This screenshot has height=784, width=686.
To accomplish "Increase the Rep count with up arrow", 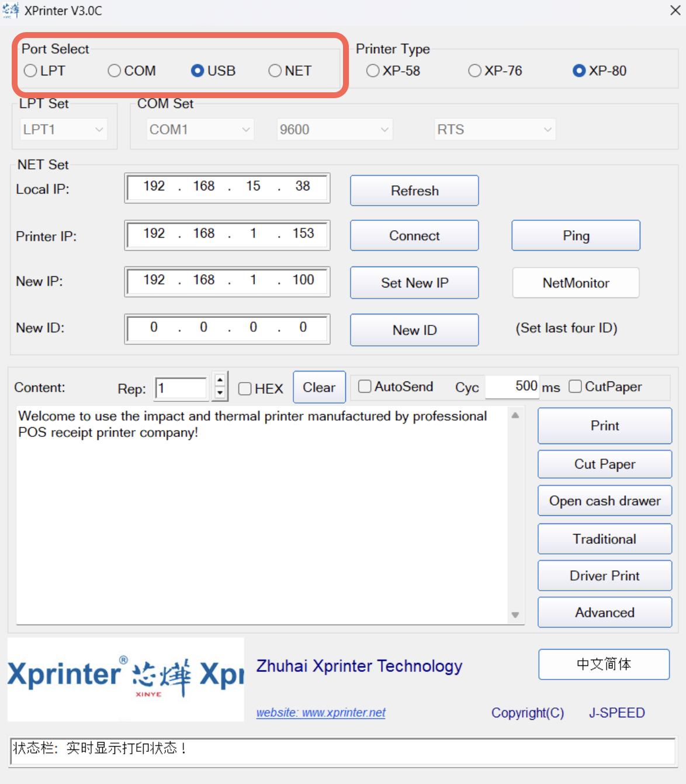I will [x=220, y=380].
